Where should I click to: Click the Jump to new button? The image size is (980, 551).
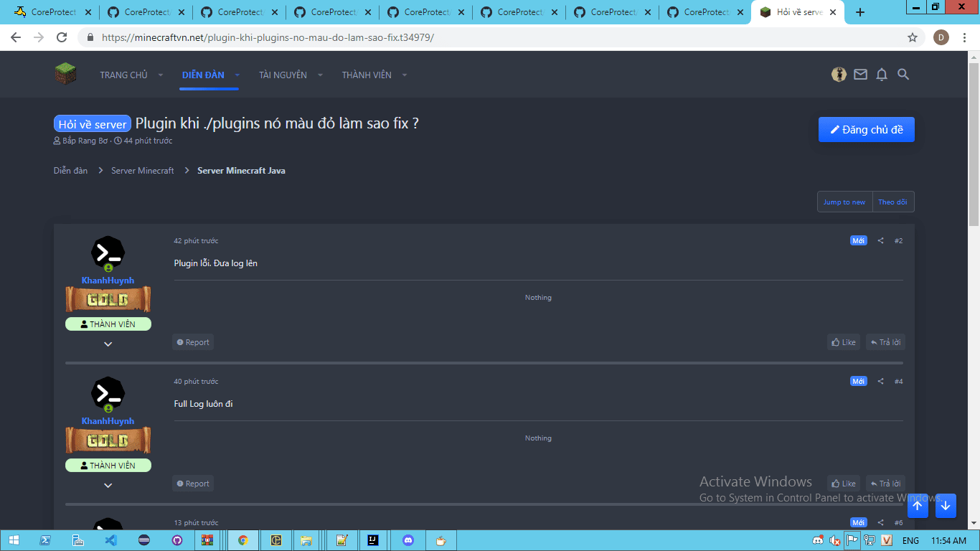[x=844, y=202]
